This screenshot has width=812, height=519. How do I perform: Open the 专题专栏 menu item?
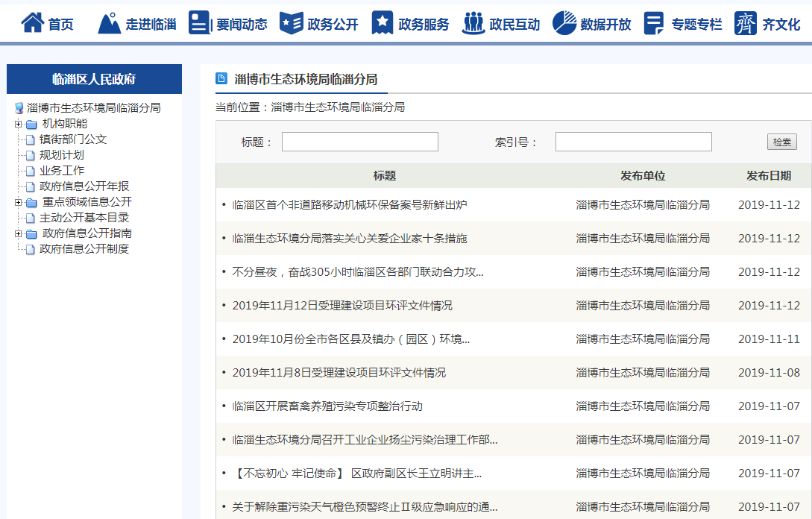[x=696, y=25]
